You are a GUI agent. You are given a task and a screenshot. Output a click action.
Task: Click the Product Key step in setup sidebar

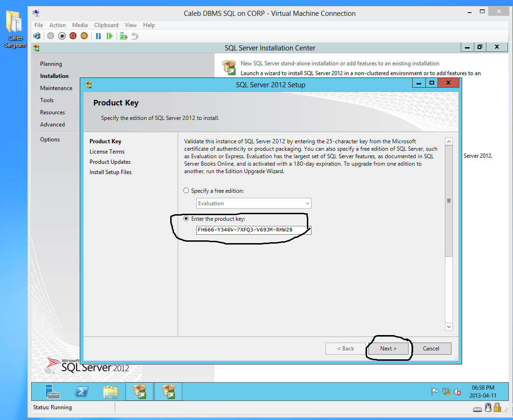[x=105, y=141]
